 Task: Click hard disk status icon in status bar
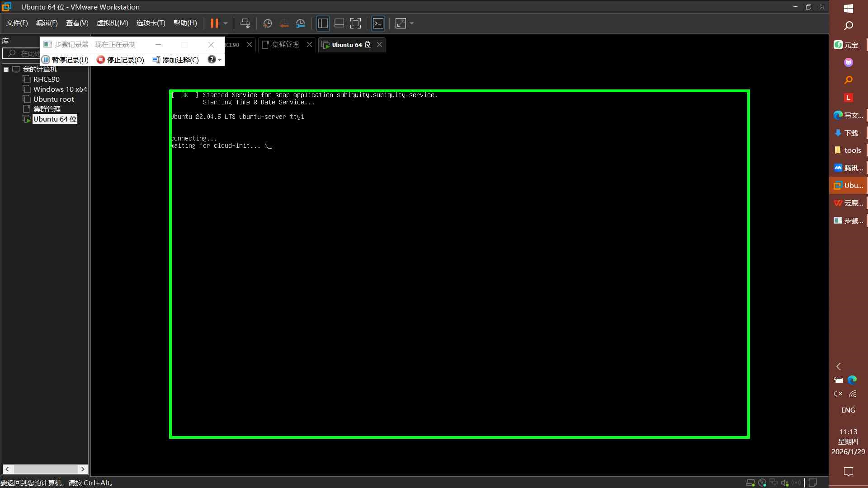tap(750, 483)
